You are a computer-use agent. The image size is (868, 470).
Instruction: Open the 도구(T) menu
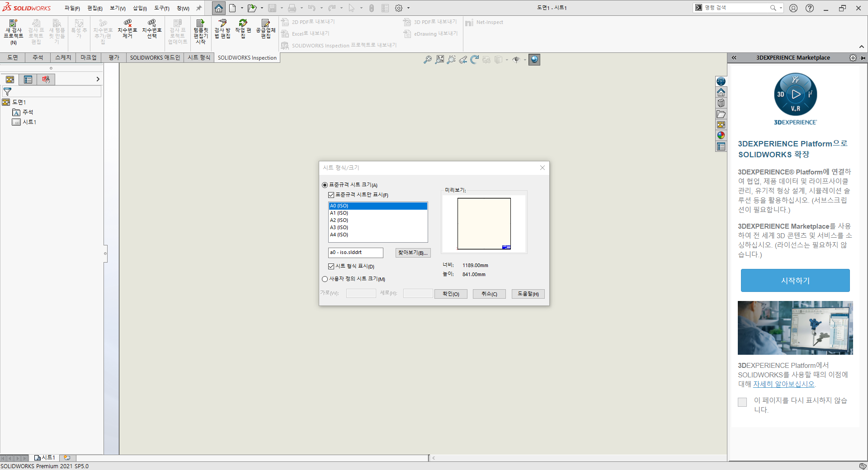point(162,8)
